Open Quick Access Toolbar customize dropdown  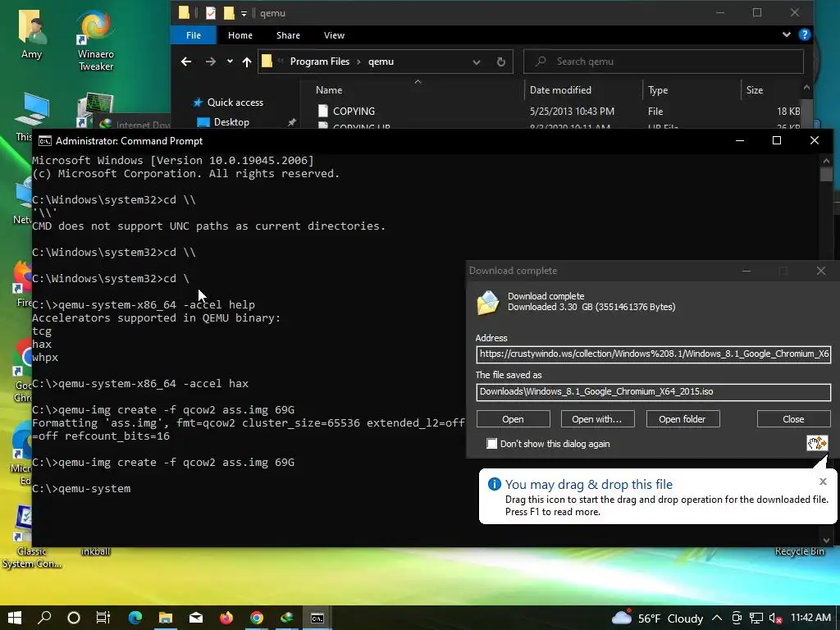(x=244, y=13)
